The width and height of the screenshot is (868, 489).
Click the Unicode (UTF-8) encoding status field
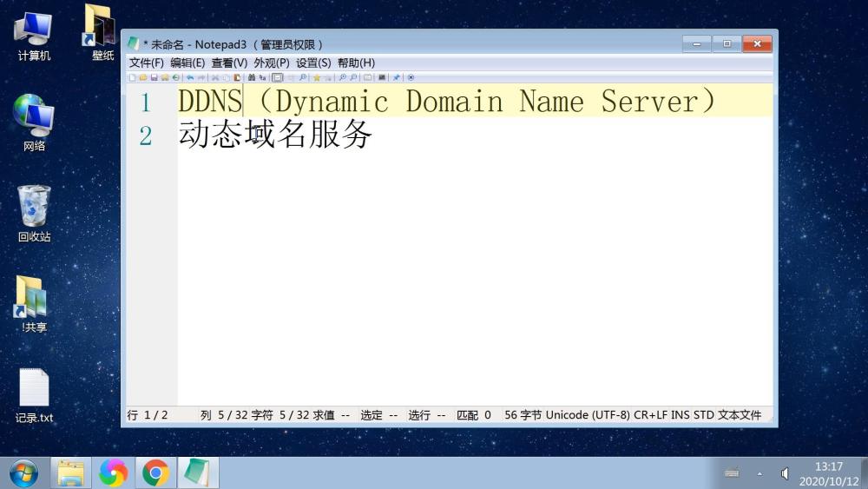pyautogui.click(x=588, y=415)
